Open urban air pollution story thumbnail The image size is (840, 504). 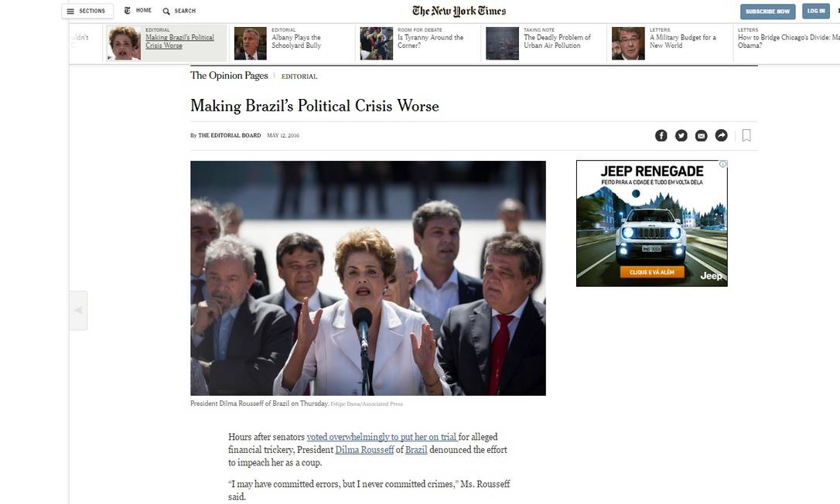click(x=502, y=43)
